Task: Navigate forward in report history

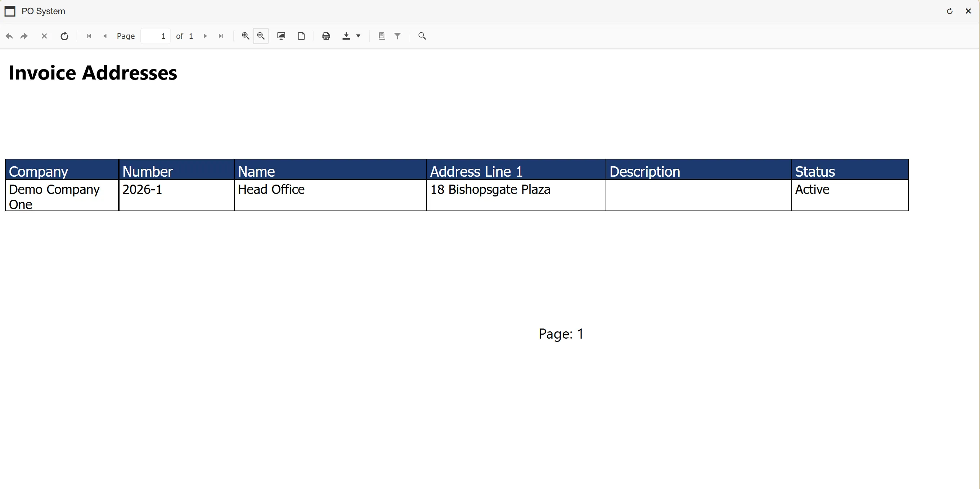Action: 24,36
